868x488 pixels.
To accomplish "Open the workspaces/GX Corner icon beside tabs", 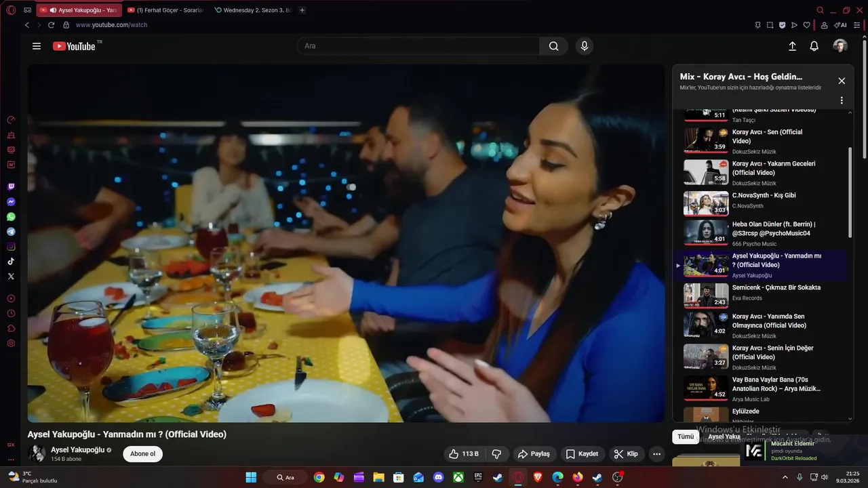I will coord(27,10).
